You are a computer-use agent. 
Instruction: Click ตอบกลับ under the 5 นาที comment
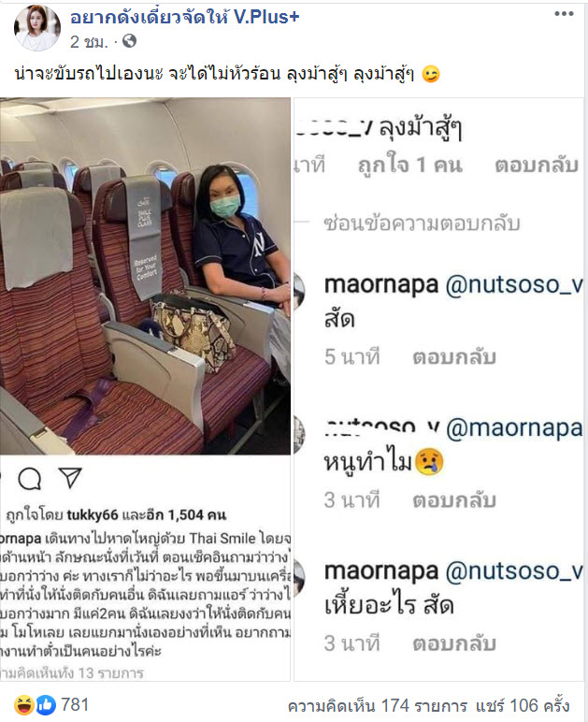pyautogui.click(x=454, y=357)
